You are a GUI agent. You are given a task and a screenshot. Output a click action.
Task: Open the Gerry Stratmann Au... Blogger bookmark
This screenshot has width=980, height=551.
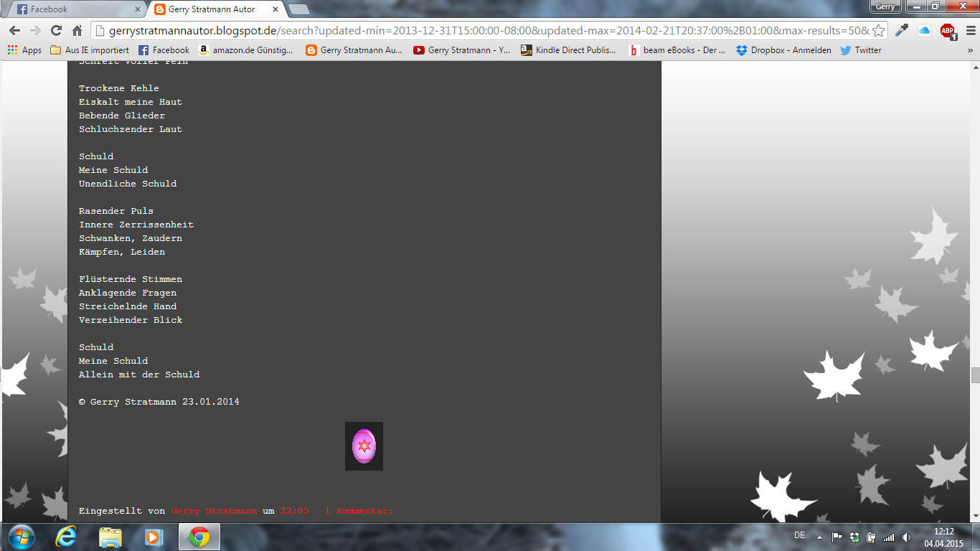(354, 50)
